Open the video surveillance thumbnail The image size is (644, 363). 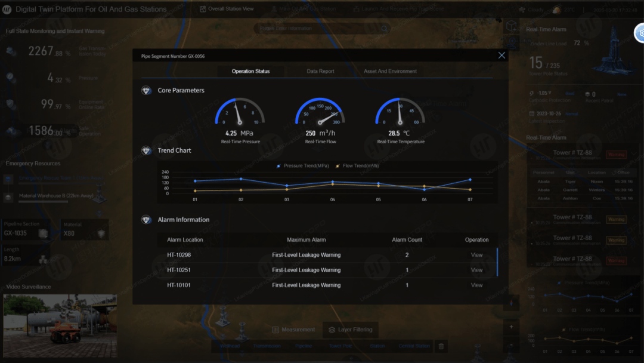coord(60,325)
